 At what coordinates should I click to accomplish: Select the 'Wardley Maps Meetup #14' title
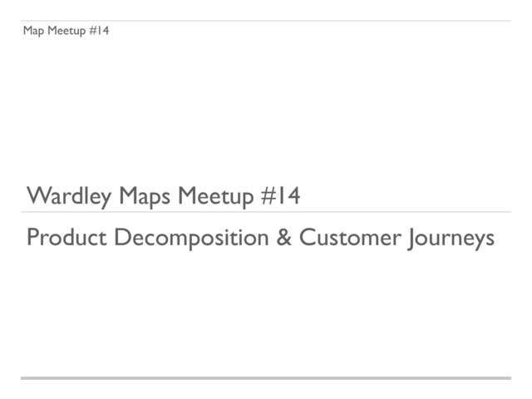[163, 196]
